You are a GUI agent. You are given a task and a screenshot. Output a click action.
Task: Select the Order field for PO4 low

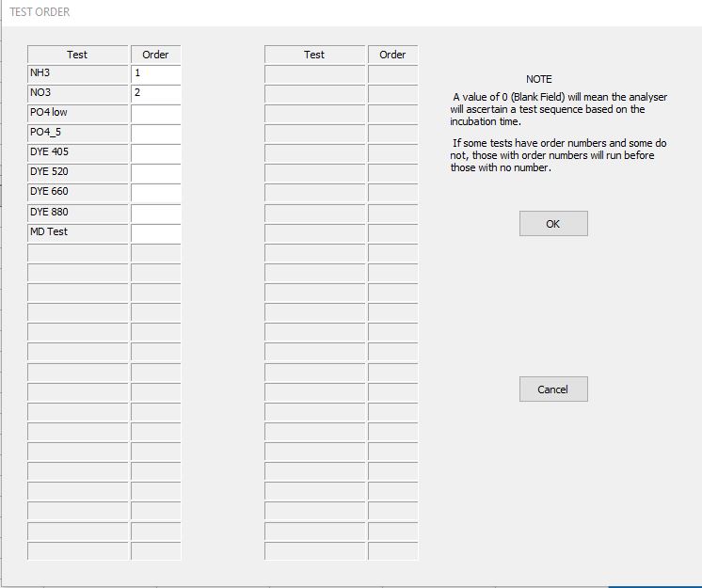coord(155,113)
